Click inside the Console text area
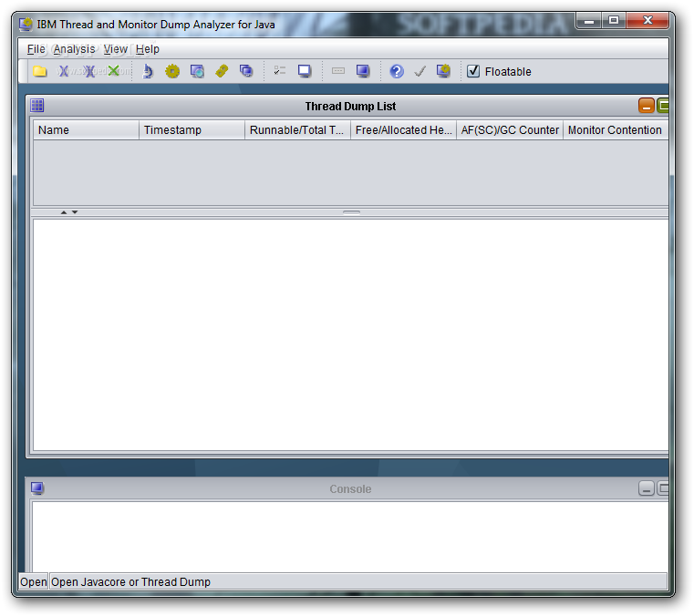The width and height of the screenshot is (694, 616). pos(349,536)
